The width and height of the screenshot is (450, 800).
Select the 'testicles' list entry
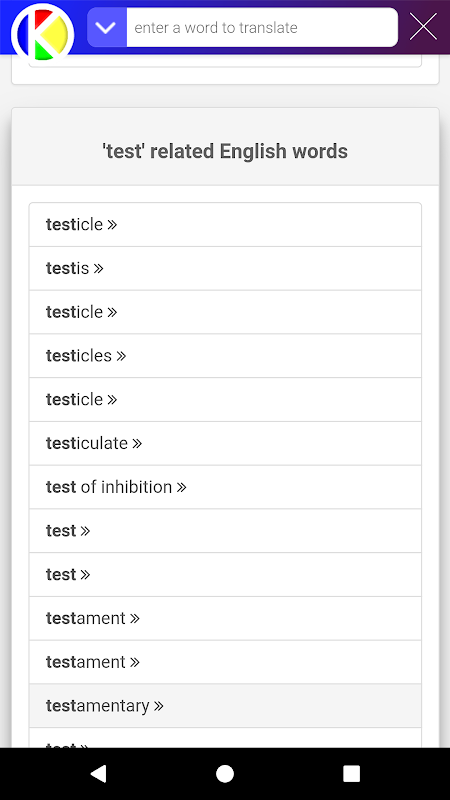225,356
